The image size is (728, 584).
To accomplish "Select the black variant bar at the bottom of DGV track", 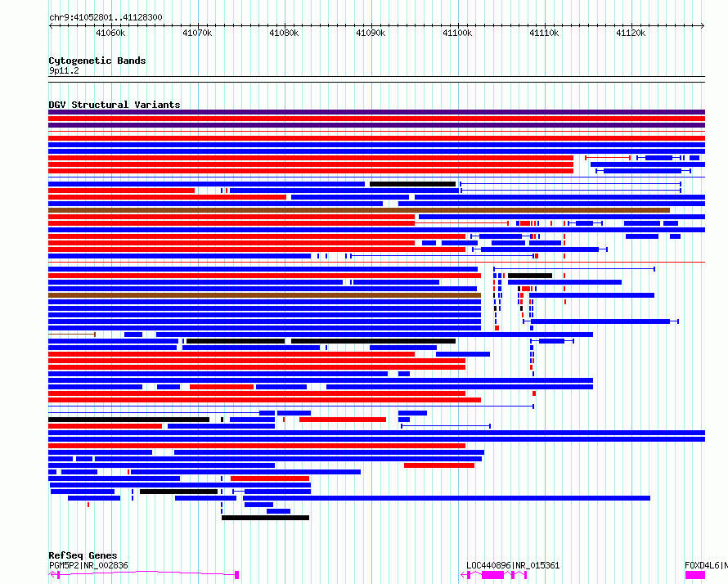I will tap(265, 518).
